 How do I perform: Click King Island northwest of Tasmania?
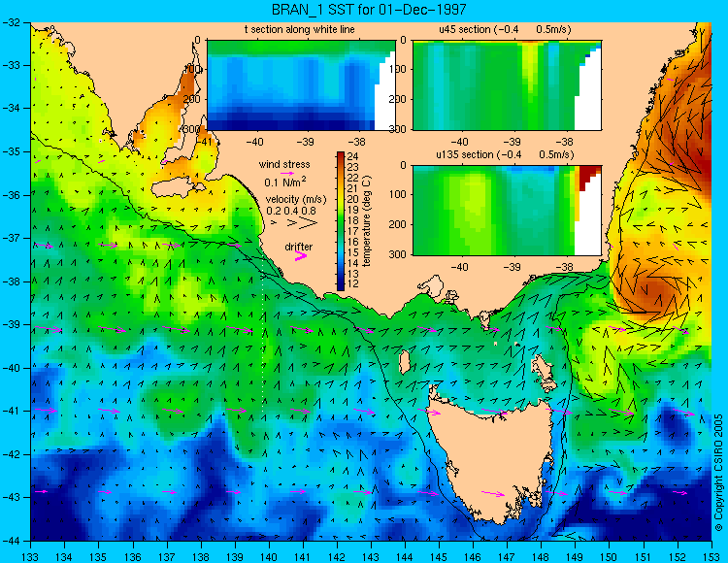[405, 362]
